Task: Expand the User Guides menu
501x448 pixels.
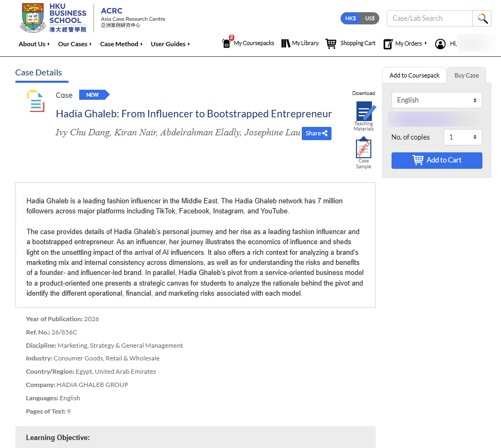Action: [x=171, y=44]
